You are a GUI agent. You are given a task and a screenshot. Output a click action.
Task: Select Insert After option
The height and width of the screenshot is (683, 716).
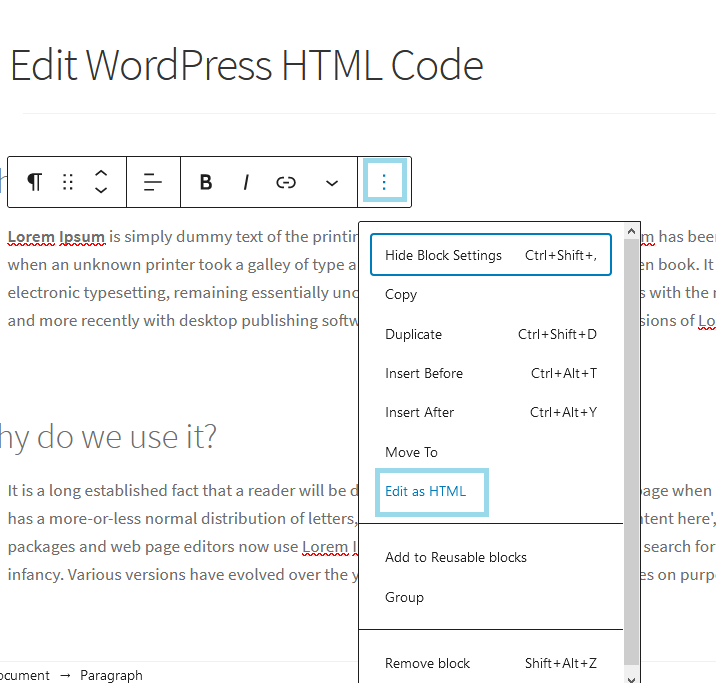tap(491, 413)
